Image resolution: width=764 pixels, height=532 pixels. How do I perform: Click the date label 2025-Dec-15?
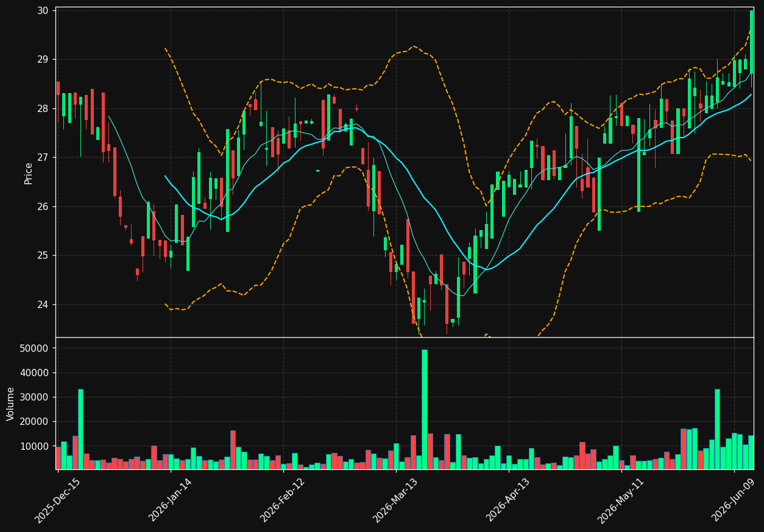point(57,501)
